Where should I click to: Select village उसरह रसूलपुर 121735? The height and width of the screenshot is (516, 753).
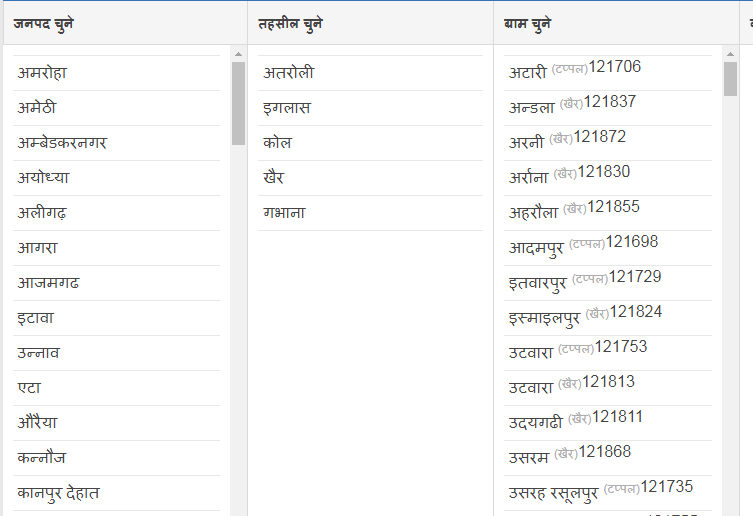[x=600, y=490]
